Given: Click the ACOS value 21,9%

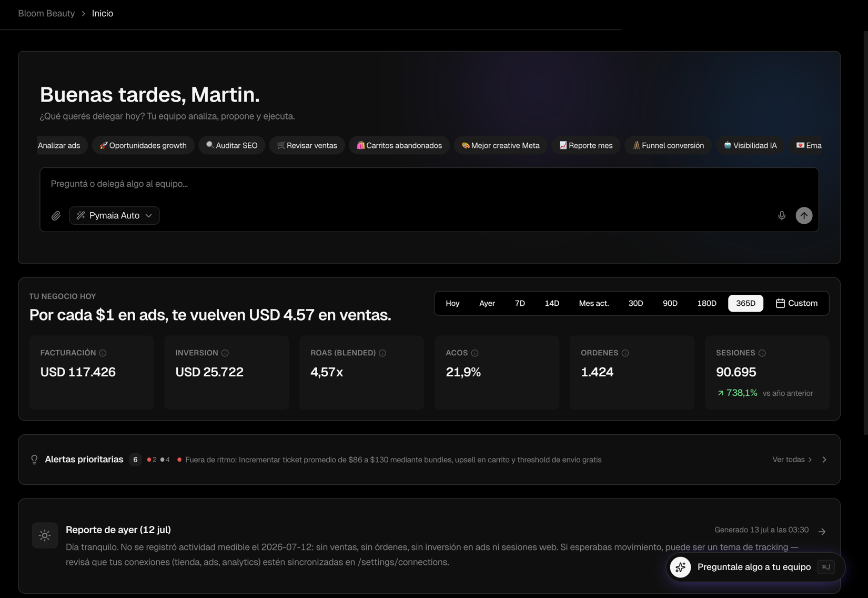Looking at the screenshot, I should pyautogui.click(x=463, y=372).
